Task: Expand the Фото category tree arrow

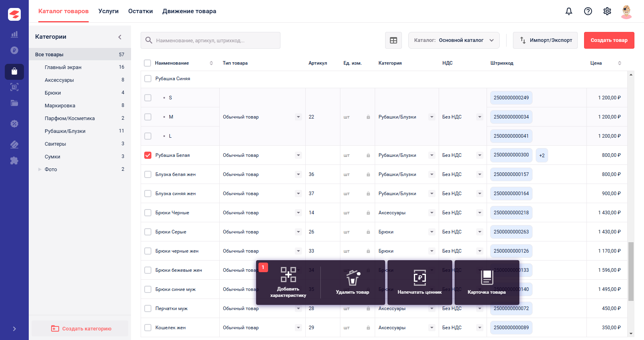Action: pyautogui.click(x=40, y=169)
